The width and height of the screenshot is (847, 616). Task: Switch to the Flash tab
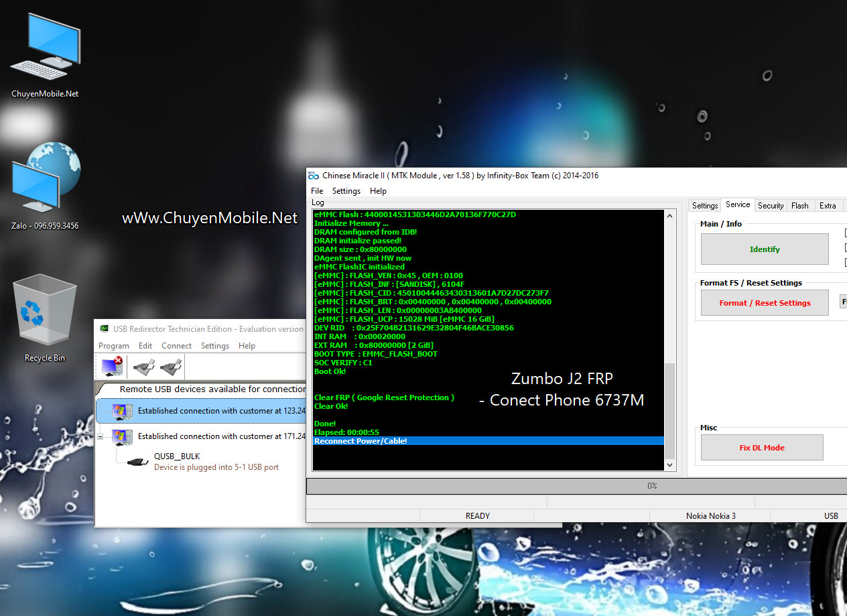800,206
